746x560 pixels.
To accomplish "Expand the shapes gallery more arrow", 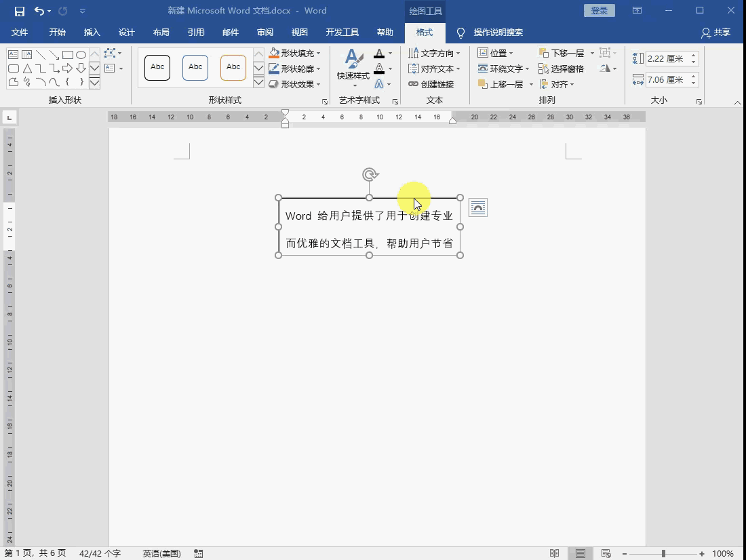I will pos(95,83).
